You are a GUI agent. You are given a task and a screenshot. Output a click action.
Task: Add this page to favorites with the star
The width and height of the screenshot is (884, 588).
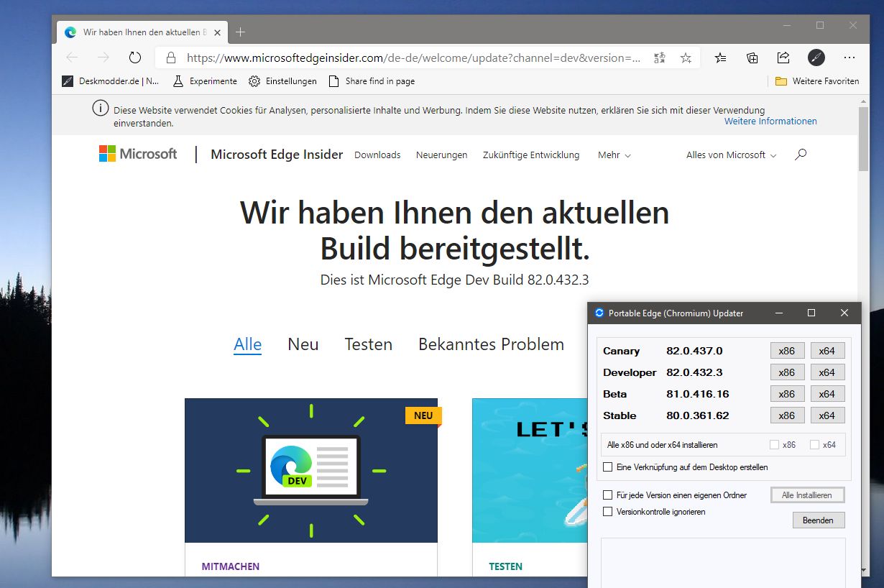point(686,58)
